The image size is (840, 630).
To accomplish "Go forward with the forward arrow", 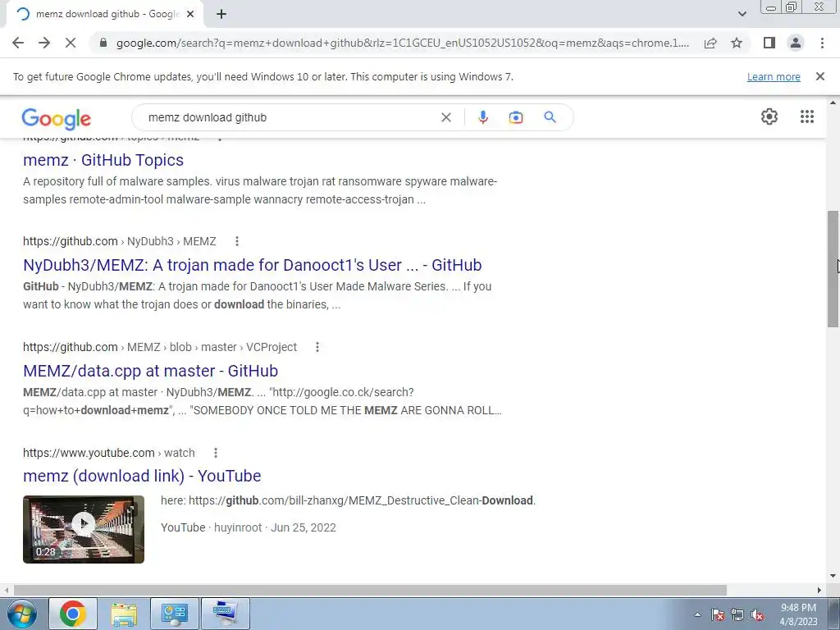I will [44, 43].
